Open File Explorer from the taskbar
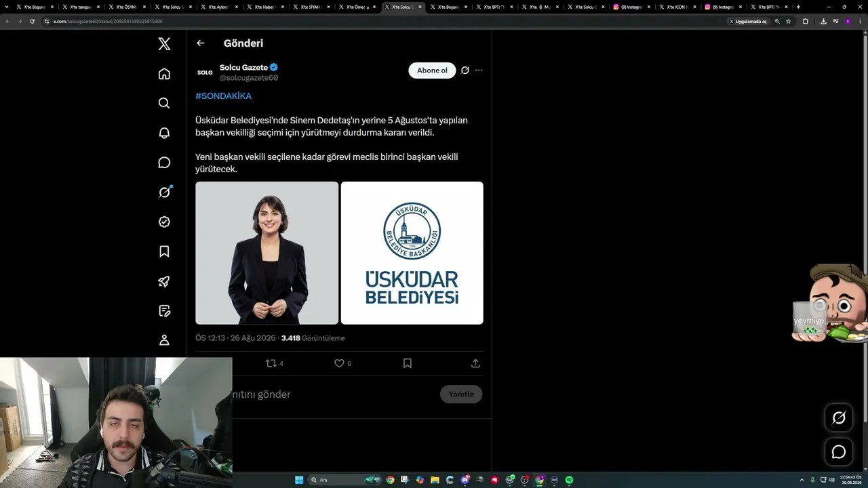The width and height of the screenshot is (868, 488). tap(435, 480)
